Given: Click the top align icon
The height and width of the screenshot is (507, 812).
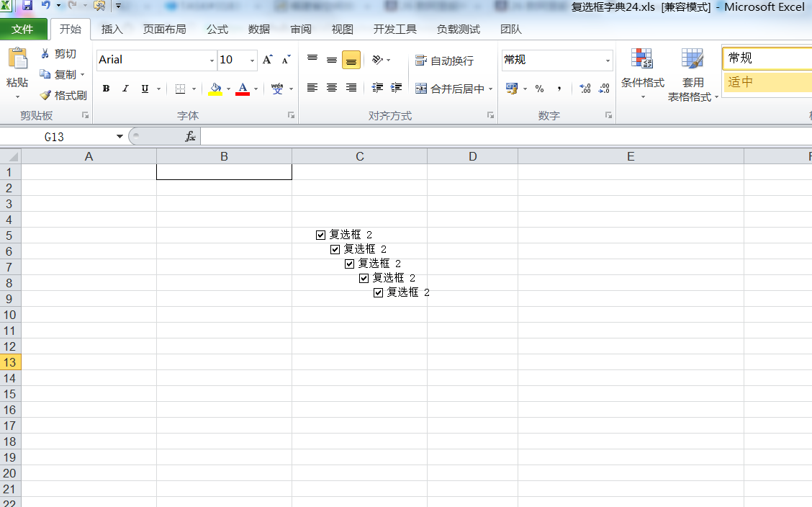Looking at the screenshot, I should pyautogui.click(x=312, y=60).
